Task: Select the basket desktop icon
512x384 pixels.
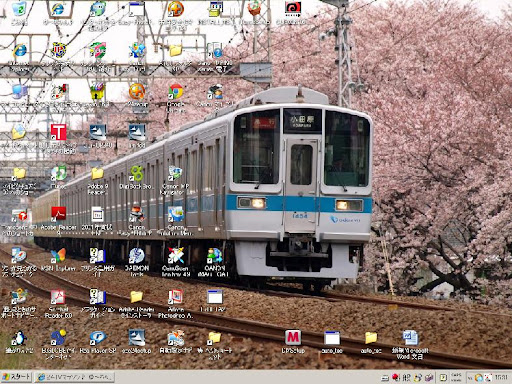Action: click(254, 9)
